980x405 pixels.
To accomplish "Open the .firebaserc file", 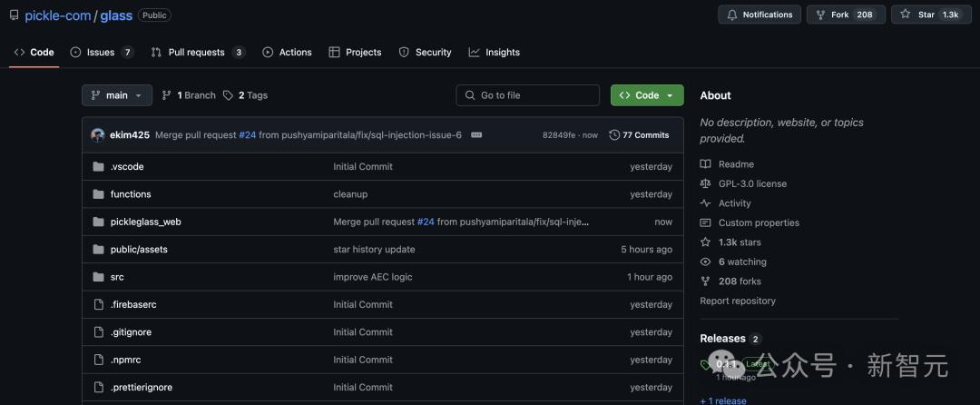I will coord(133,304).
